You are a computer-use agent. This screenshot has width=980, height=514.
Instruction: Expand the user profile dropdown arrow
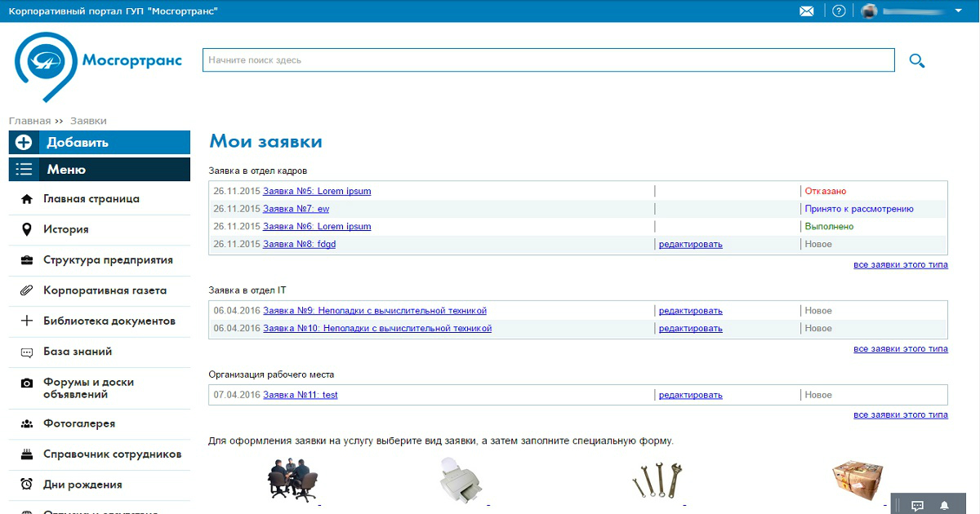[x=958, y=11]
